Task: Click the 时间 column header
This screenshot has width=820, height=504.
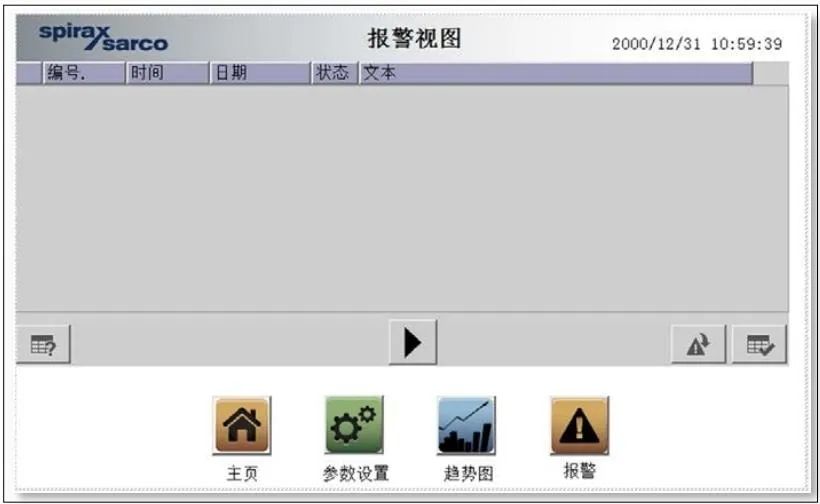Action: coord(168,73)
